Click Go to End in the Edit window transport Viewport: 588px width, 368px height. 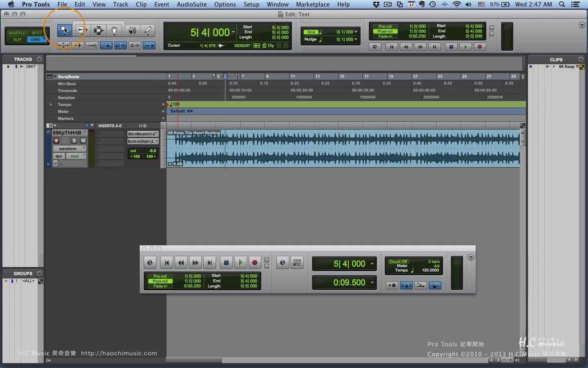[434, 47]
